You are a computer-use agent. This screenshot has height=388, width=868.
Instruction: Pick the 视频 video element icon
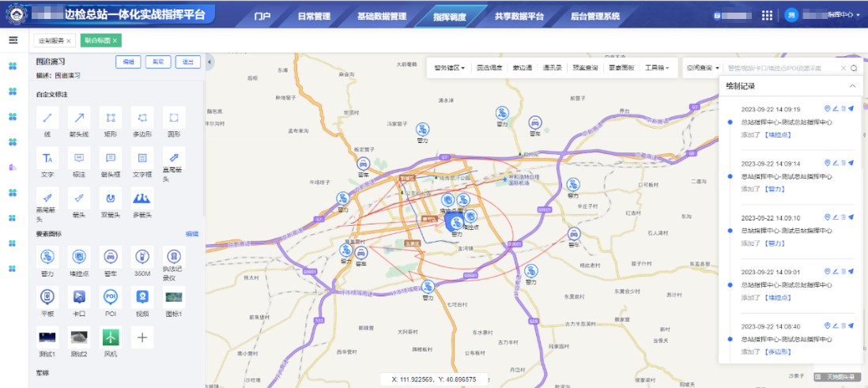[x=142, y=297]
